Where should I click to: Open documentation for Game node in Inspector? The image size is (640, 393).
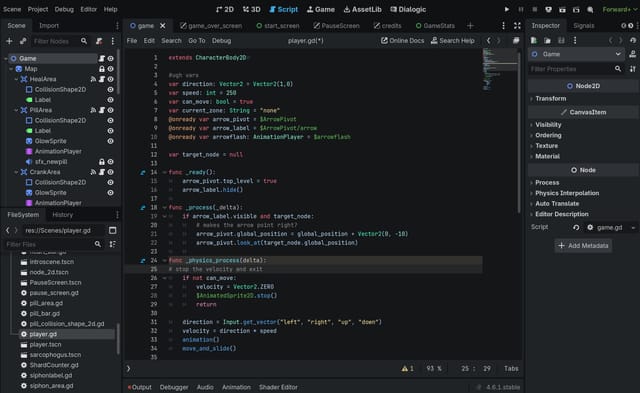pyautogui.click(x=633, y=54)
